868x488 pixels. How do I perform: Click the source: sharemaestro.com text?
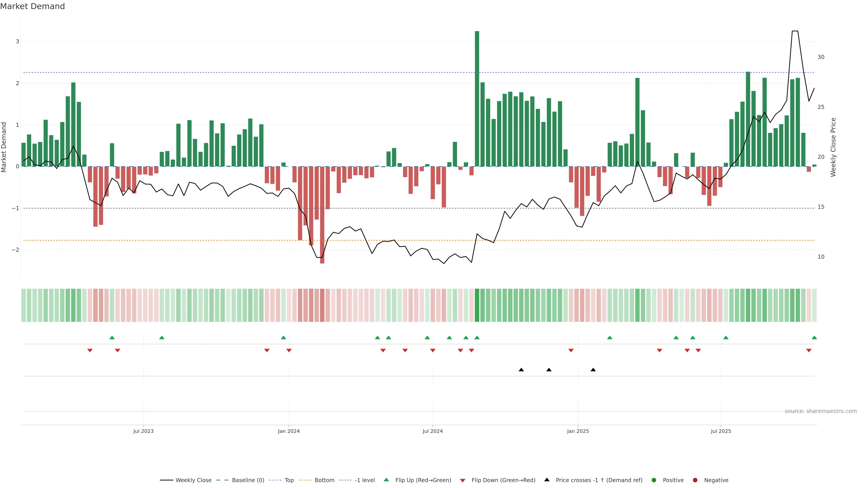pos(821,411)
